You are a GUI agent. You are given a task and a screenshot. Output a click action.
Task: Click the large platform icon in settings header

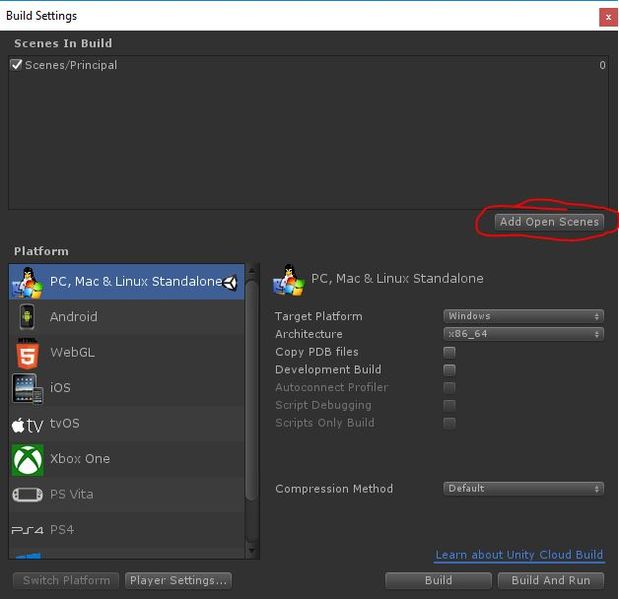coord(289,280)
